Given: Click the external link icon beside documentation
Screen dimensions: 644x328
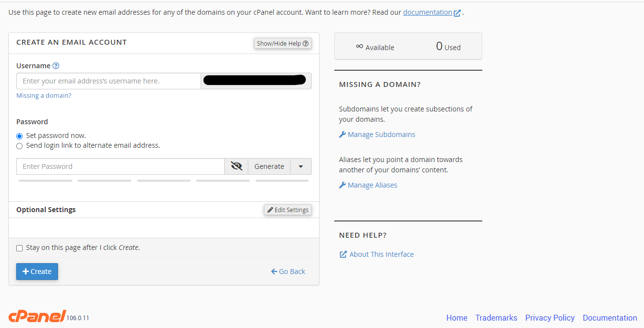Looking at the screenshot, I should (x=457, y=13).
